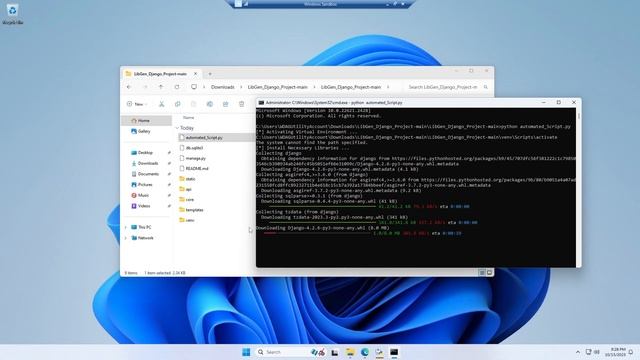This screenshot has height=360, width=640.
Task: Switch to the Command Prompt taskbar icon
Action: coord(394,352)
